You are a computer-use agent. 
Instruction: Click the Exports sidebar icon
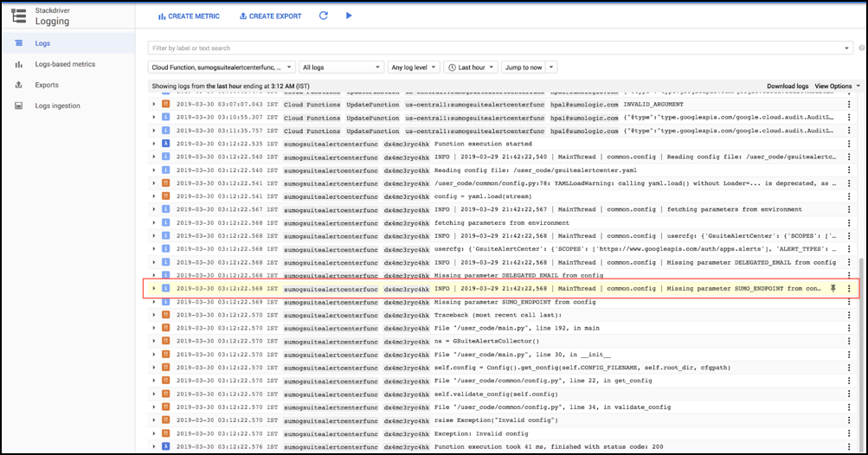pos(19,85)
